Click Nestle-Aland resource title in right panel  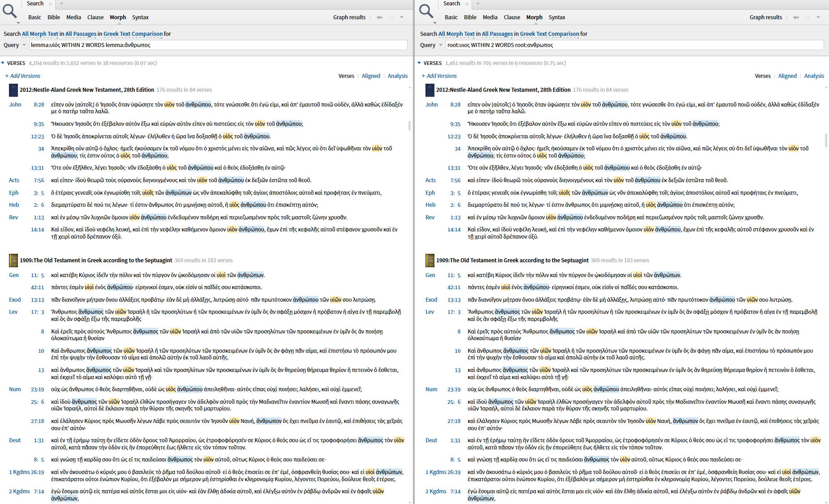(x=503, y=90)
